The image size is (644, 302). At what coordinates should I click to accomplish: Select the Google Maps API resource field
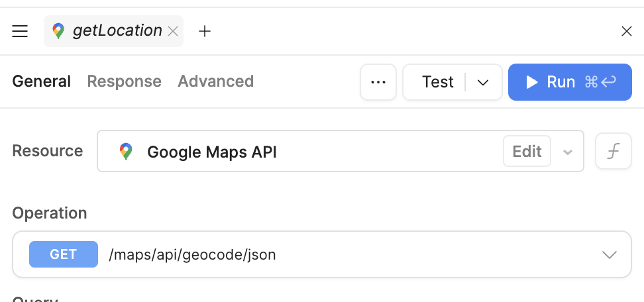[x=298, y=152]
